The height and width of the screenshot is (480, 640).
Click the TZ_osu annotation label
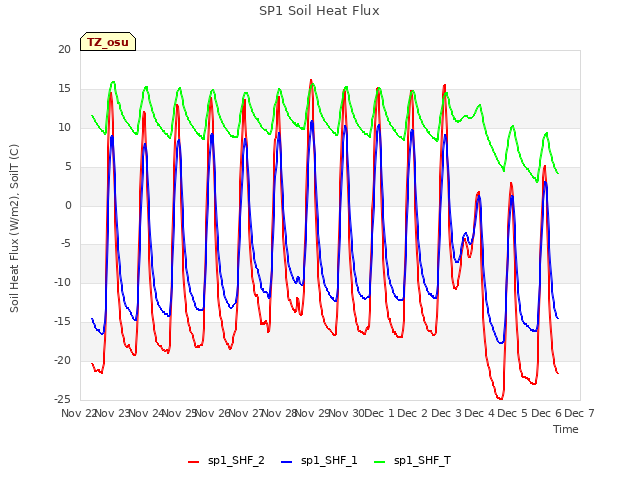coord(108,42)
